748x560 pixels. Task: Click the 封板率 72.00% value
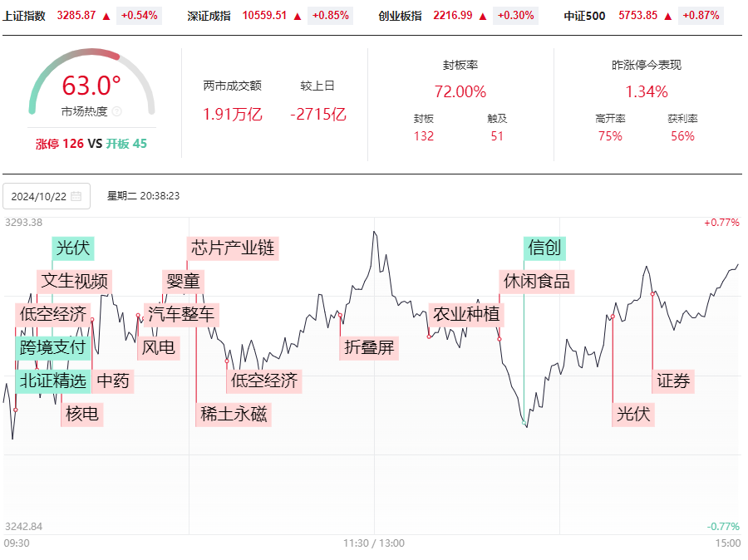(x=460, y=91)
